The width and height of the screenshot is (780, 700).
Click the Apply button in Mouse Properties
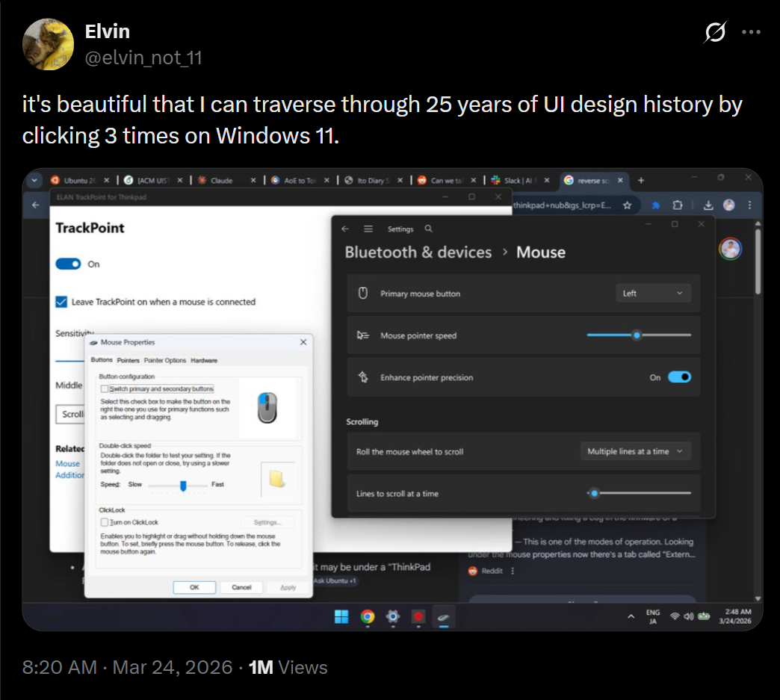tap(287, 587)
